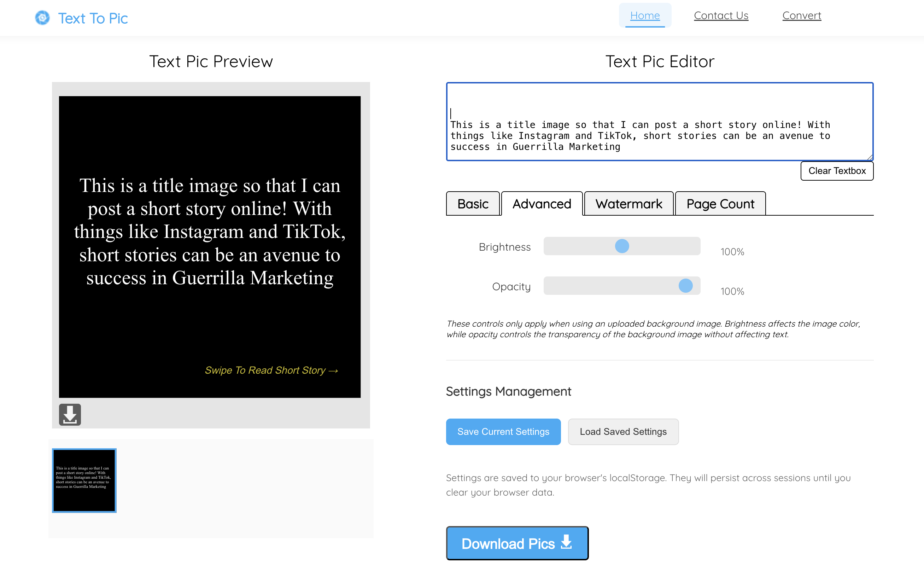Click the large text pic preview image
Viewport: 924px width, 572px height.
210,247
